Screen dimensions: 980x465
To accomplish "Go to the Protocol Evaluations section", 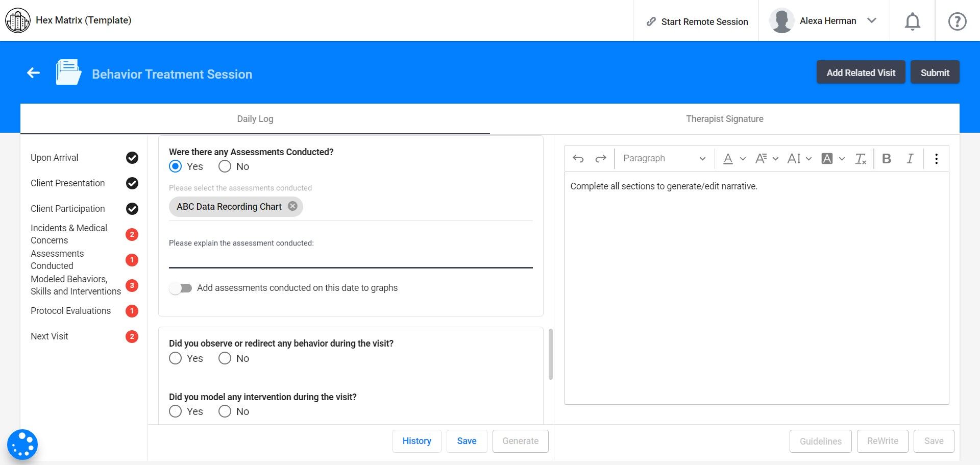I will point(71,311).
